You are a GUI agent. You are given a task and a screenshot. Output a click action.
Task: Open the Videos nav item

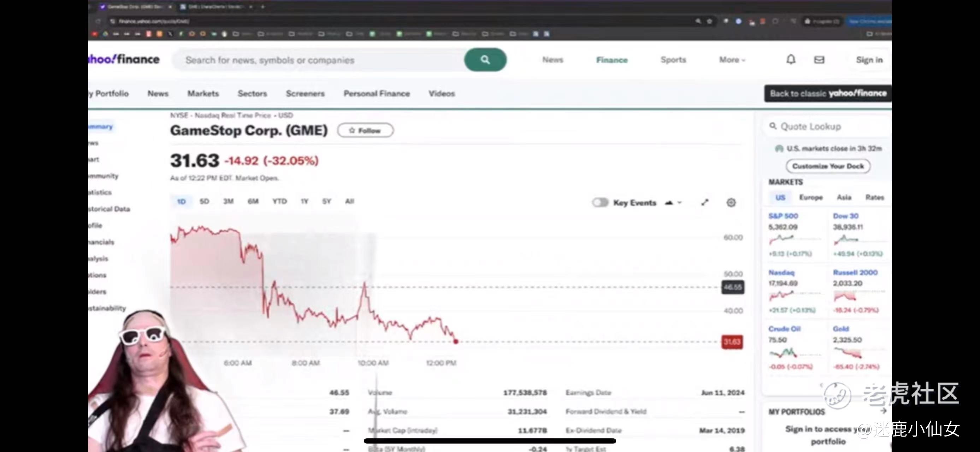(x=442, y=94)
